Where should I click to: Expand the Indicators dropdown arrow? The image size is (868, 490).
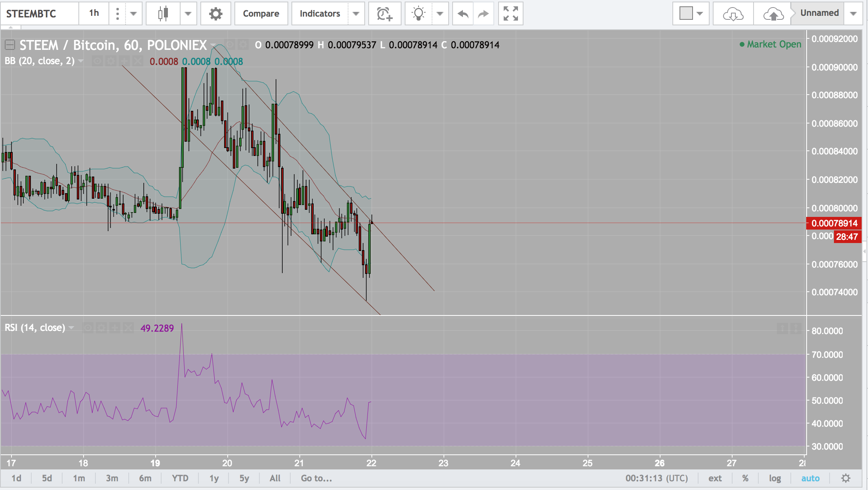[x=356, y=14]
